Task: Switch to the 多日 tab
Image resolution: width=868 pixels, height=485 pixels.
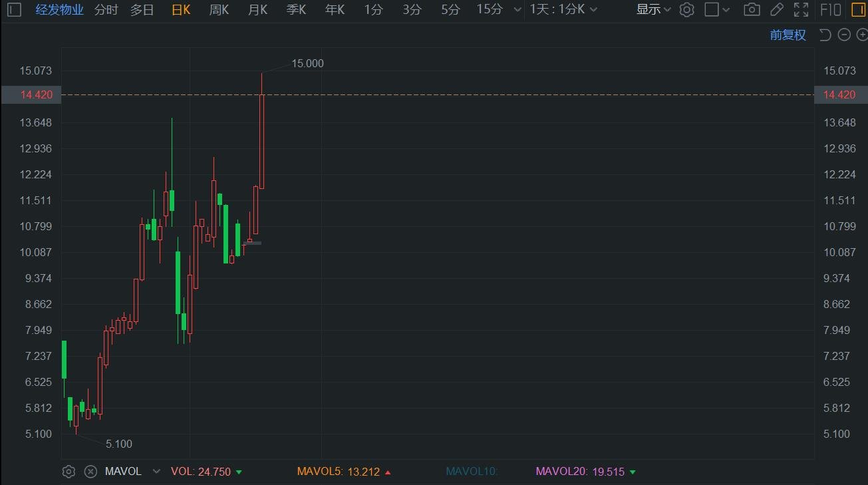Action: coord(142,10)
